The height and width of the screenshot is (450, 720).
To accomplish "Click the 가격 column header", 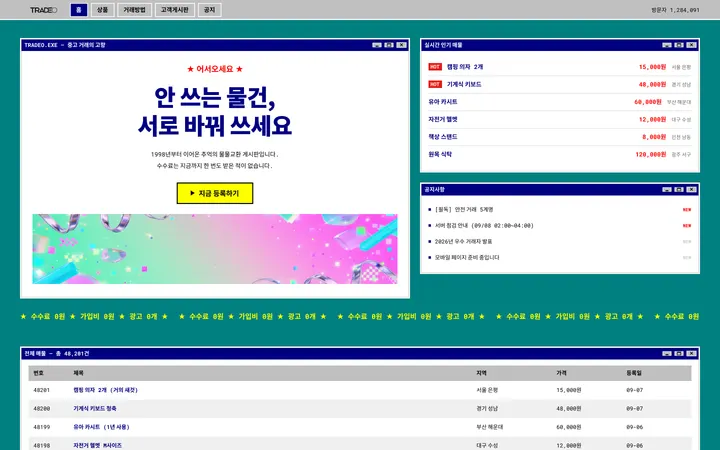I will point(562,373).
